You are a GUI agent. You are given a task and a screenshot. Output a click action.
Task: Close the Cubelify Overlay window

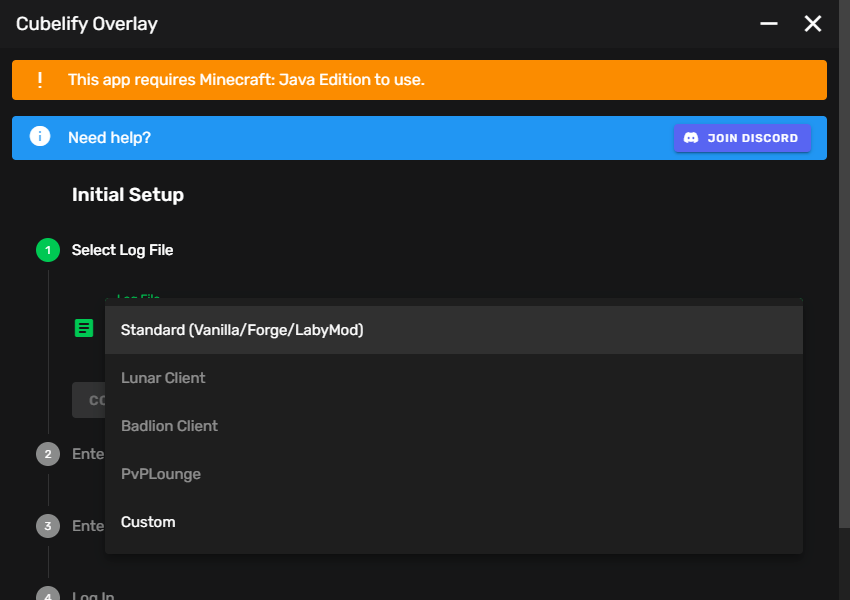pos(813,23)
